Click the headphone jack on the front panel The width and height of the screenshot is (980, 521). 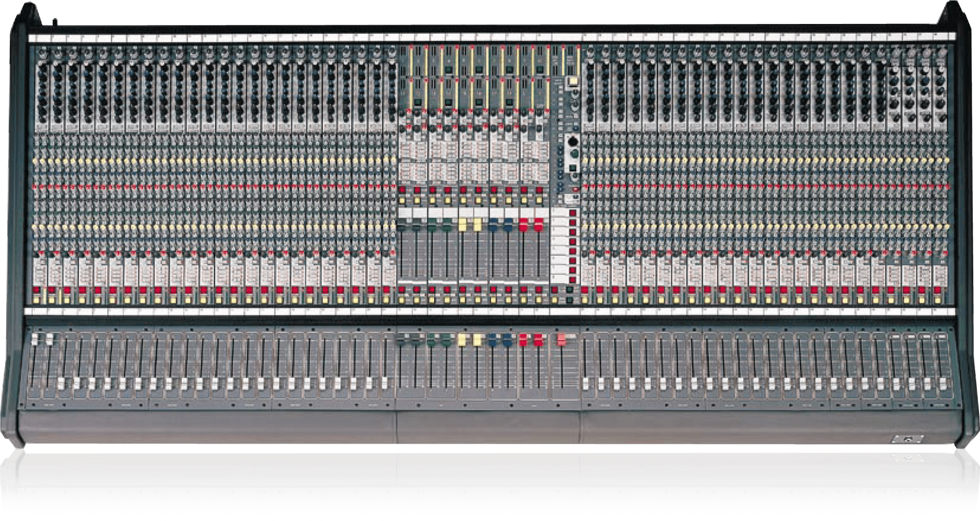click(907, 439)
